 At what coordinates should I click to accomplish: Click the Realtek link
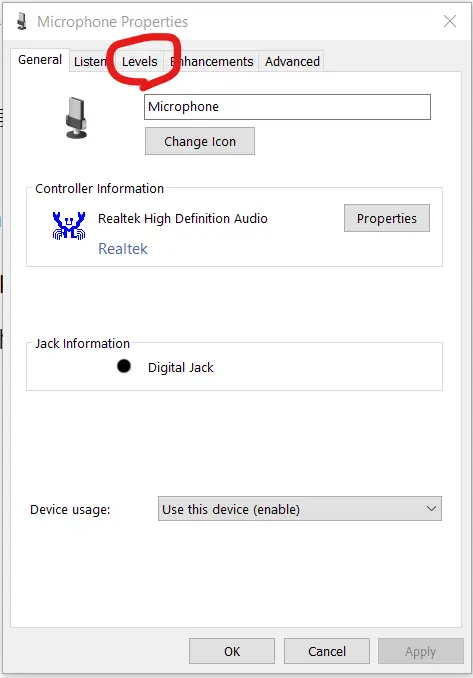(x=123, y=249)
